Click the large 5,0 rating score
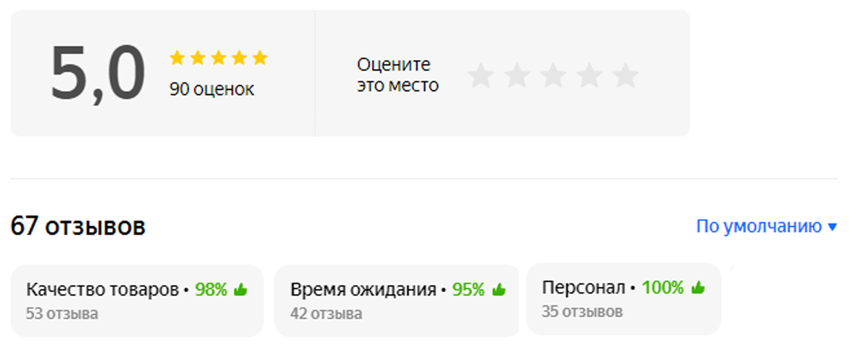This screenshot has height=363, width=868. [x=98, y=73]
